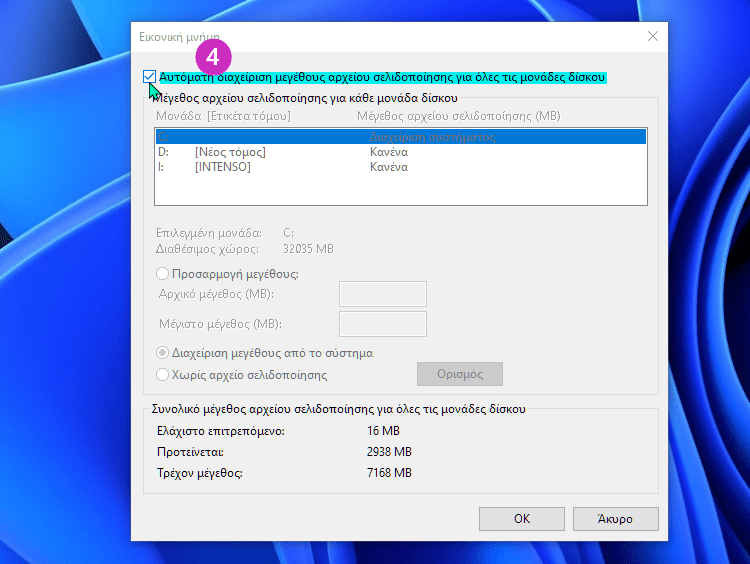Uncheck automatic paging file size management checkbox

149,77
